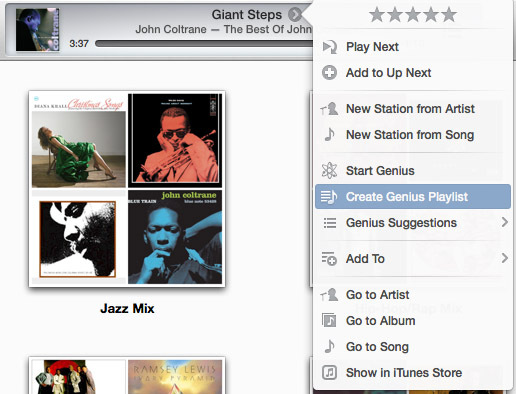516x394 pixels.
Task: Click the Add to Up Next plus icon
Action: (329, 73)
